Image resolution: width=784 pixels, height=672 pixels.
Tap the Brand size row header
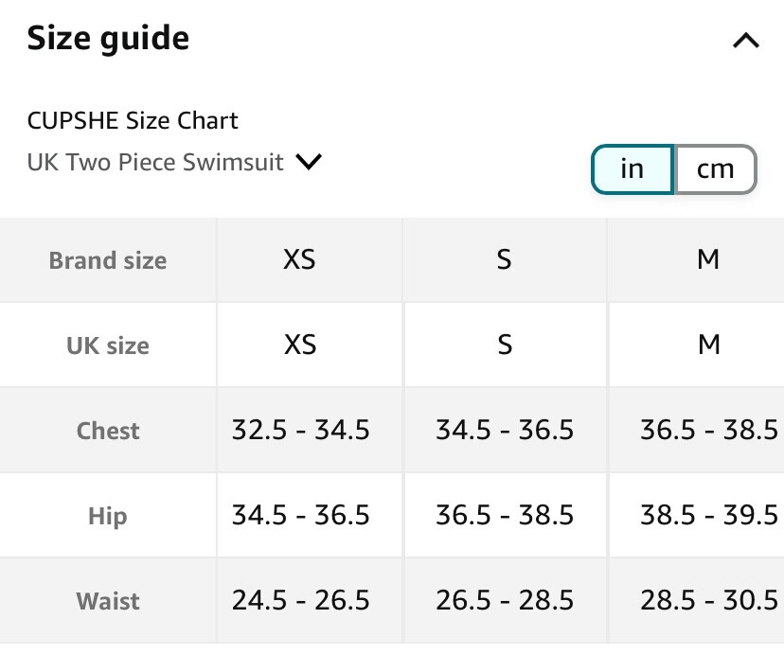click(108, 261)
